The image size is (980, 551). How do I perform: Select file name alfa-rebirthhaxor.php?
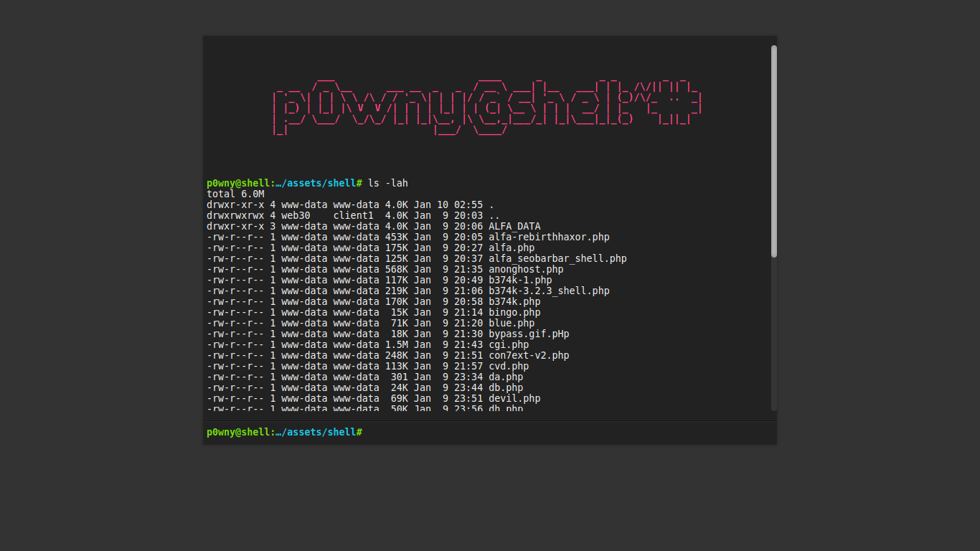[549, 237]
